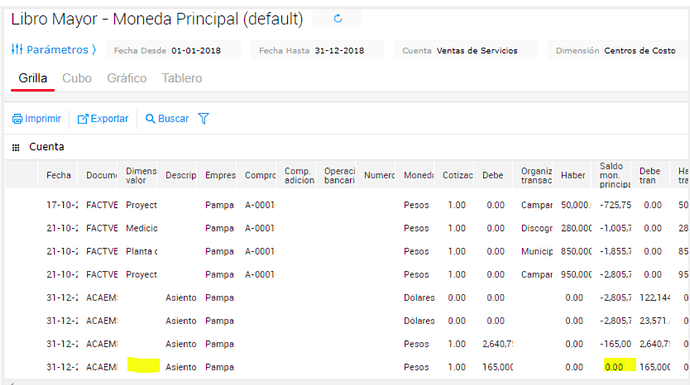The height and width of the screenshot is (385, 690).
Task: Open the filter funnel icon
Action: click(x=203, y=118)
